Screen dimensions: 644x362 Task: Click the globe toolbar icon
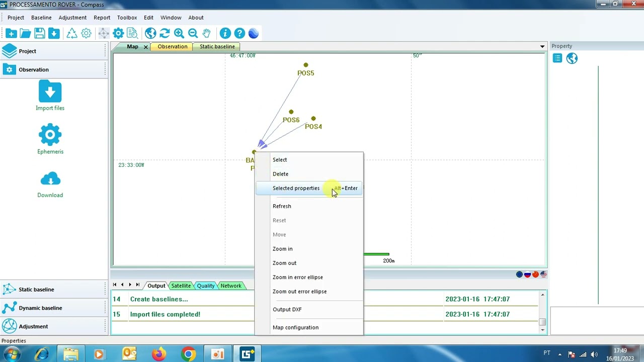click(150, 33)
